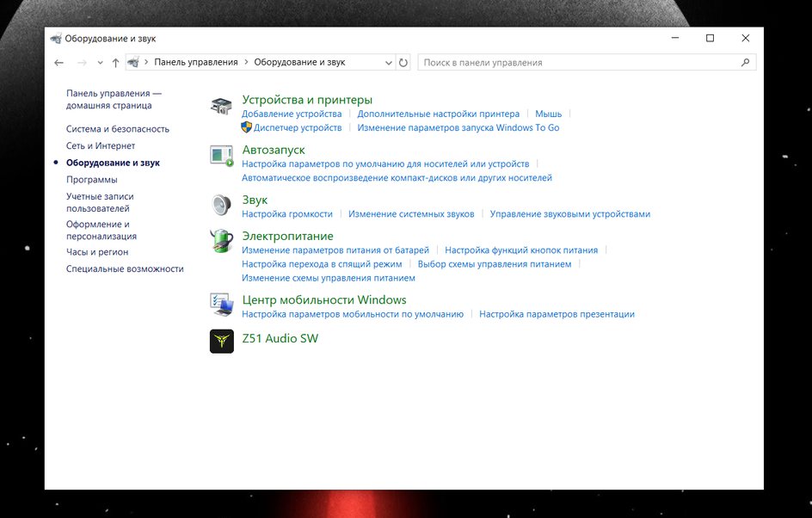Maximize the Оборудование и звук window
Viewport: 812px width, 518px height.
(x=710, y=39)
